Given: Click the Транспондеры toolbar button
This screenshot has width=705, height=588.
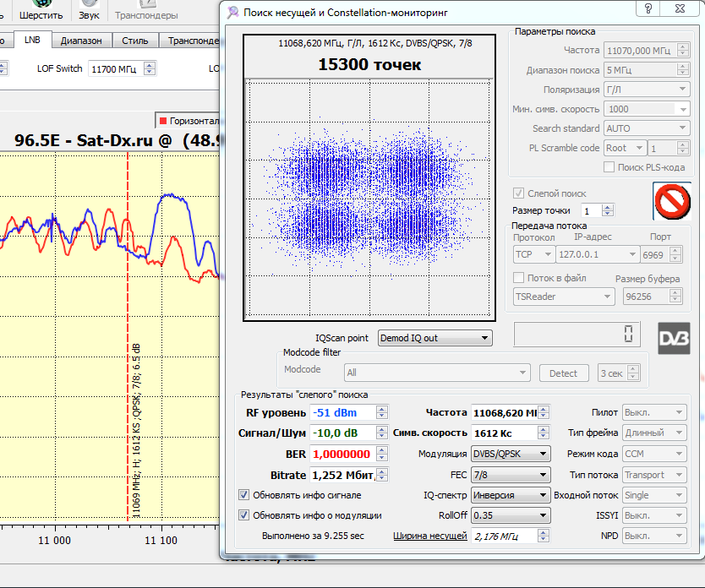Looking at the screenshot, I should 146,11.
